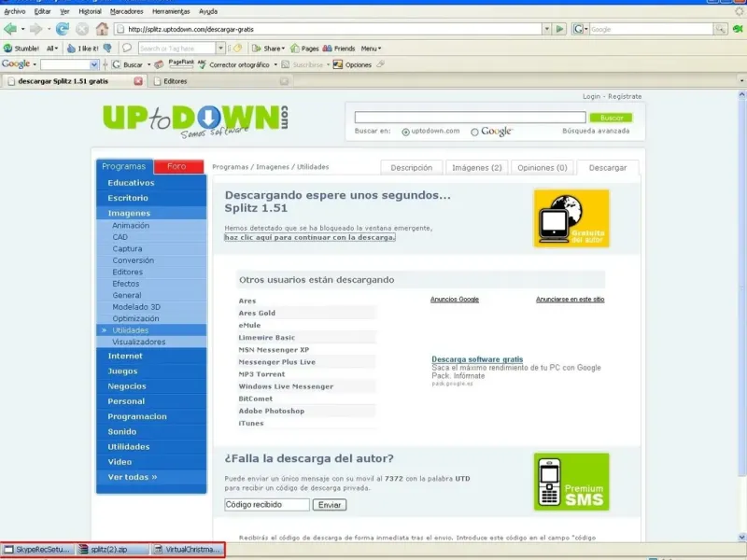This screenshot has height=560, width=747.
Task: Click the PageRank indicator
Action: (181, 63)
